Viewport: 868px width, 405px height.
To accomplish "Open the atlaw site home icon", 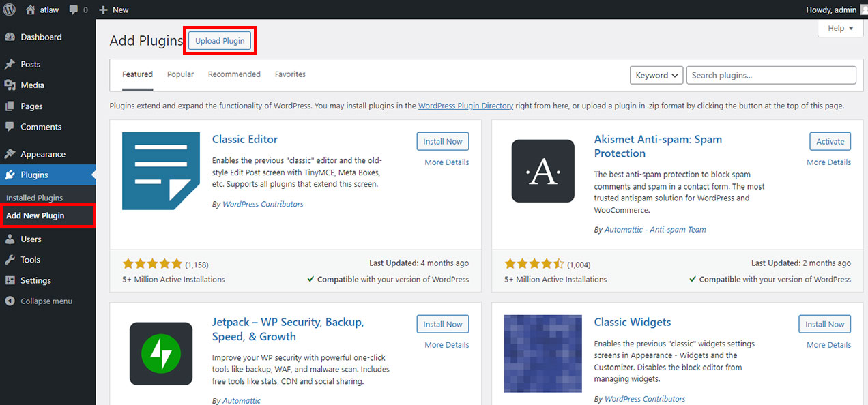I will 30,10.
